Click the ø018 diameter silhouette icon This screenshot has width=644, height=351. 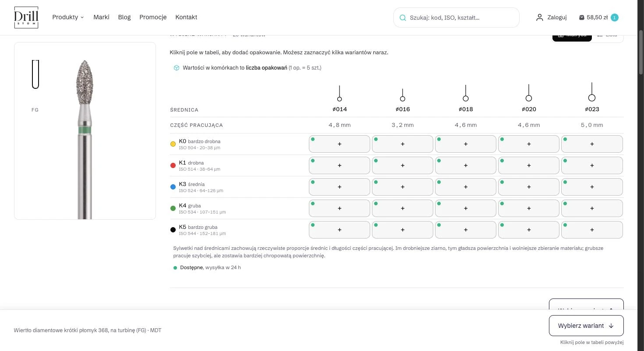(466, 93)
